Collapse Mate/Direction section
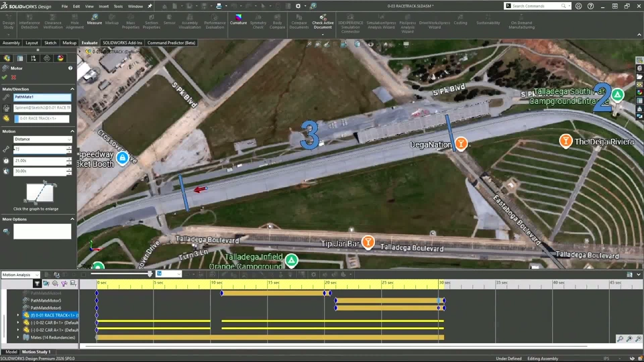Screen dimensions: 644x362 72,89
